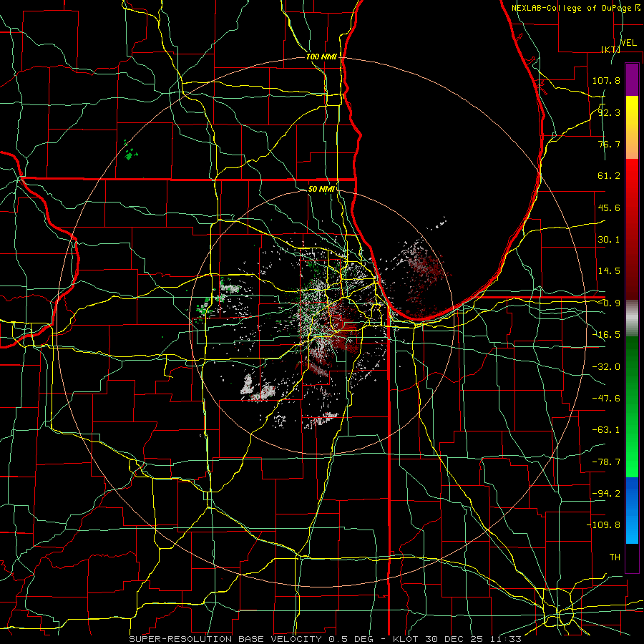Click the -109.8 legend value
This screenshot has width=644, height=644.
603,525
